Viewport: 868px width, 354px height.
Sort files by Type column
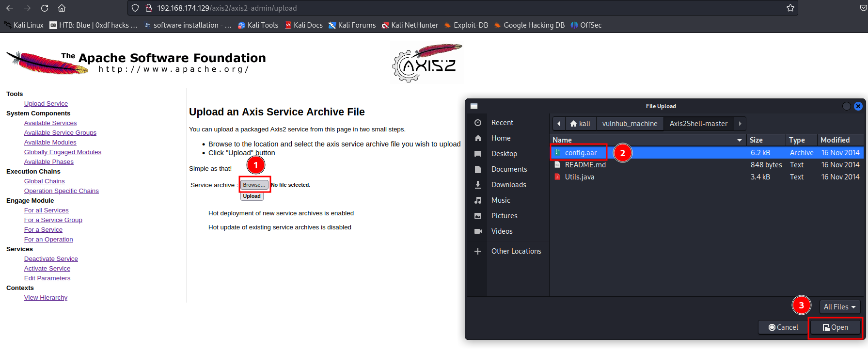pos(801,140)
